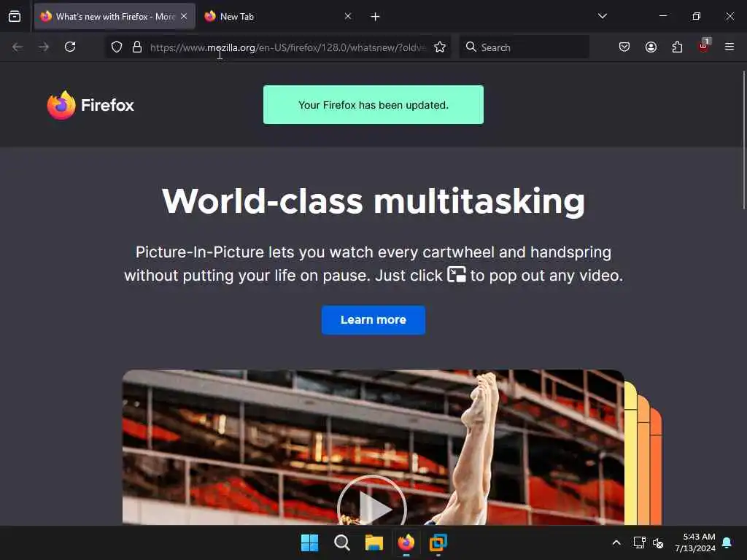The width and height of the screenshot is (747, 560).
Task: Open the muted volume tray icon
Action: tap(659, 542)
